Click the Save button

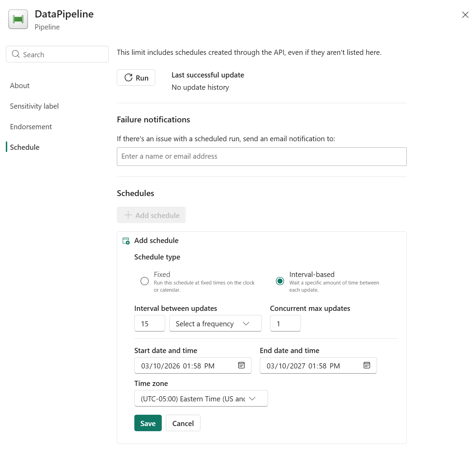148,423
